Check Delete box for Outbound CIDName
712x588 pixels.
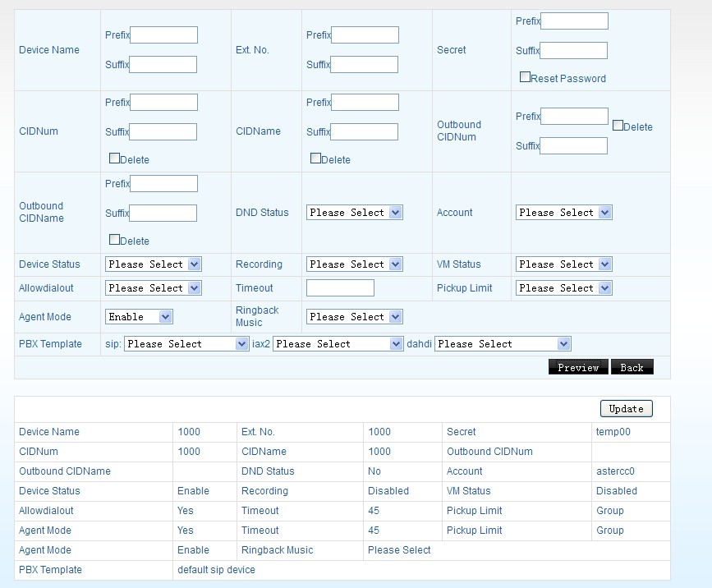click(x=114, y=240)
